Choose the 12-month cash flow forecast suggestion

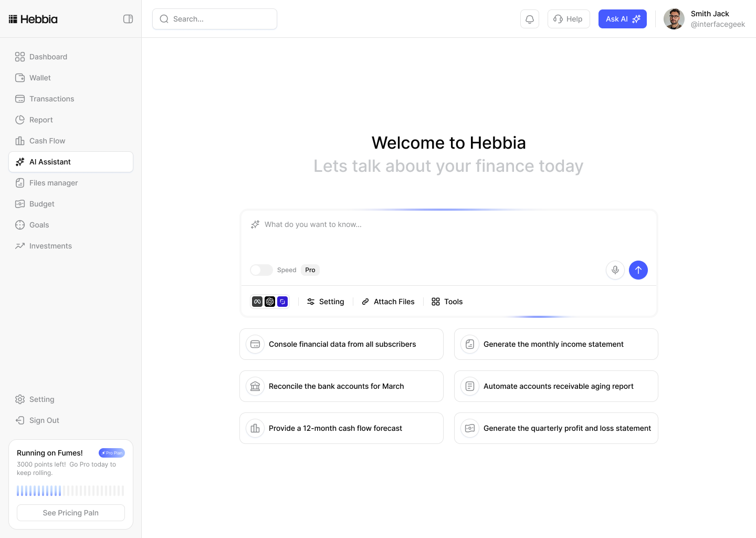click(341, 428)
